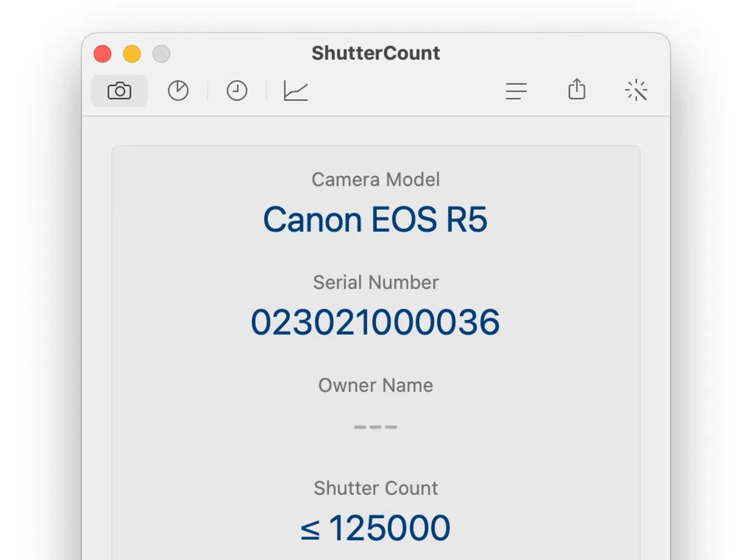Open the clock history view
The width and height of the screenshot is (747, 560).
click(237, 90)
